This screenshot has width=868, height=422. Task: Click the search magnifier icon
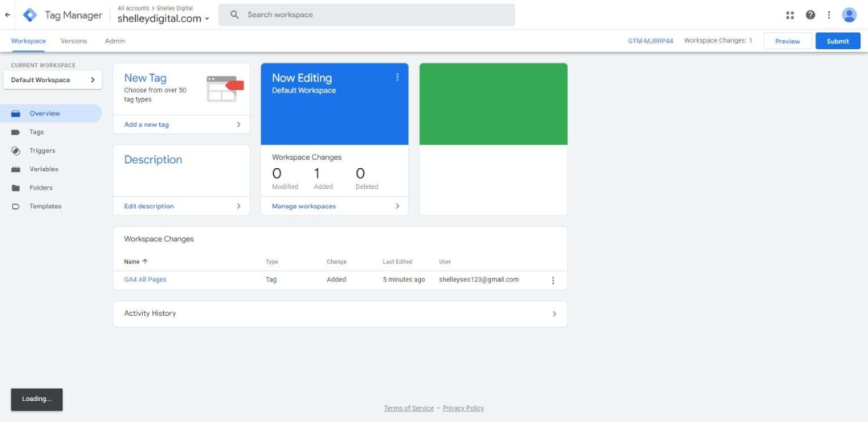[x=235, y=15]
